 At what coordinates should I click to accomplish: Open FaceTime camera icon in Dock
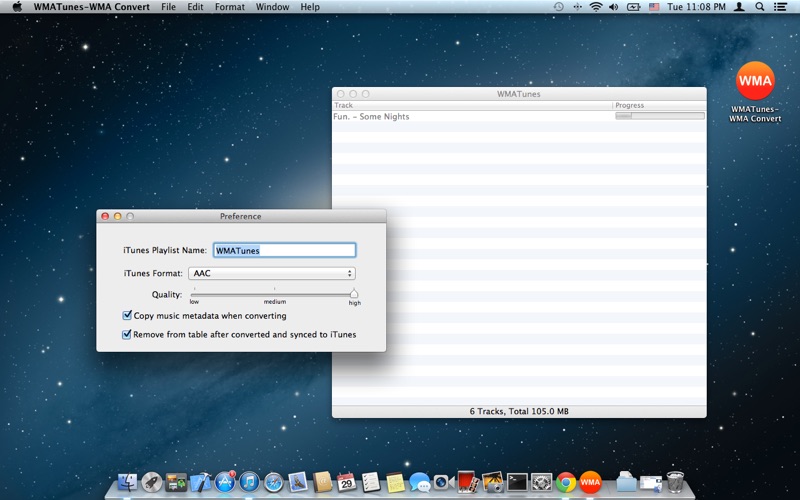443,482
